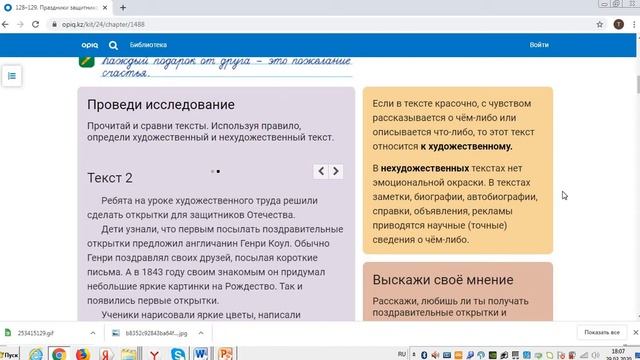Select the first slide dot indicator
The height and width of the screenshot is (360, 640).
(x=212, y=171)
